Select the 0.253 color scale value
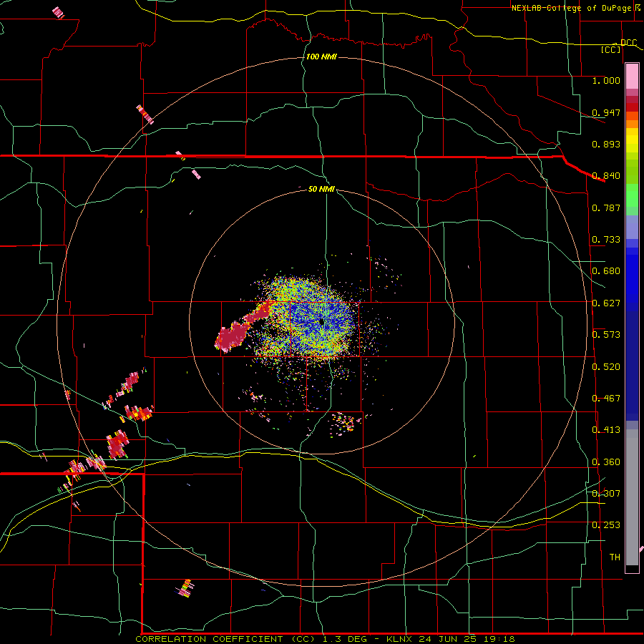This screenshot has width=644, height=644. click(x=606, y=525)
